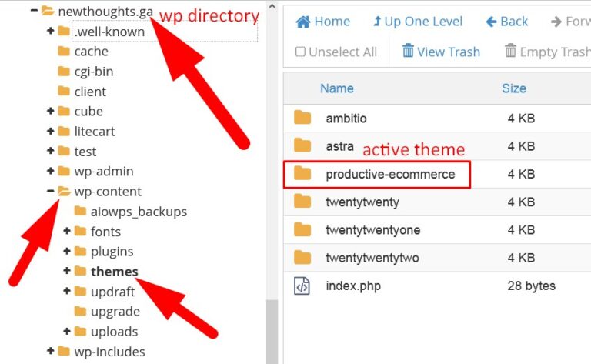Open View Trash
The height and width of the screenshot is (364, 591).
pyautogui.click(x=439, y=52)
